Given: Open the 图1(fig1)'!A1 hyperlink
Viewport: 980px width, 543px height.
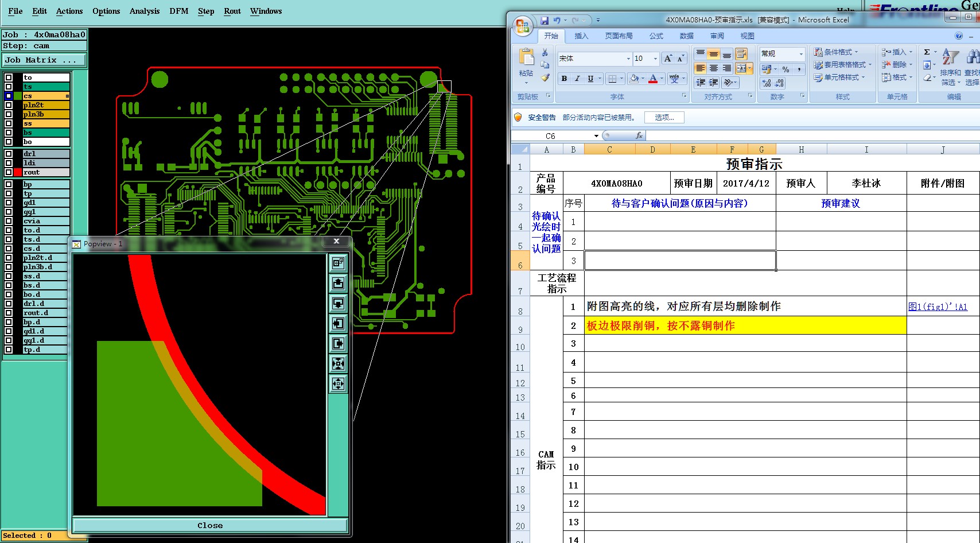Looking at the screenshot, I should tap(938, 307).
